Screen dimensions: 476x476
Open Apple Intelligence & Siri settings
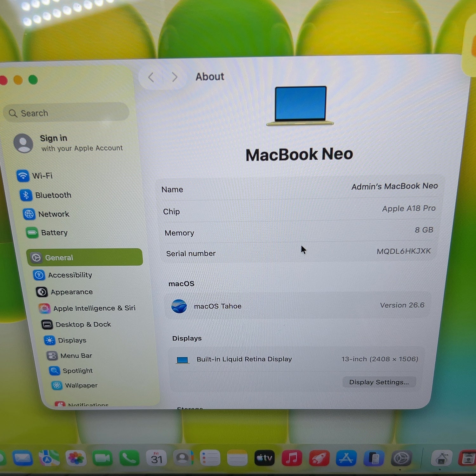[87, 308]
